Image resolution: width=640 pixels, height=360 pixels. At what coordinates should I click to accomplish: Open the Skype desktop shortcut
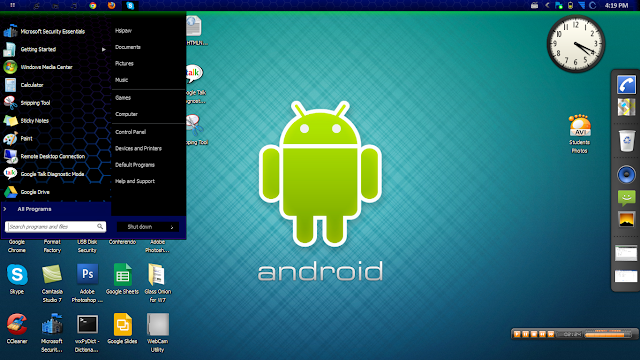[17, 279]
